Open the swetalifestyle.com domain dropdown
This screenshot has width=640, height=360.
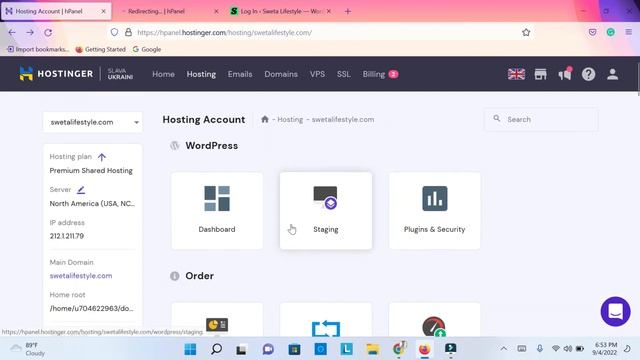[x=93, y=122]
